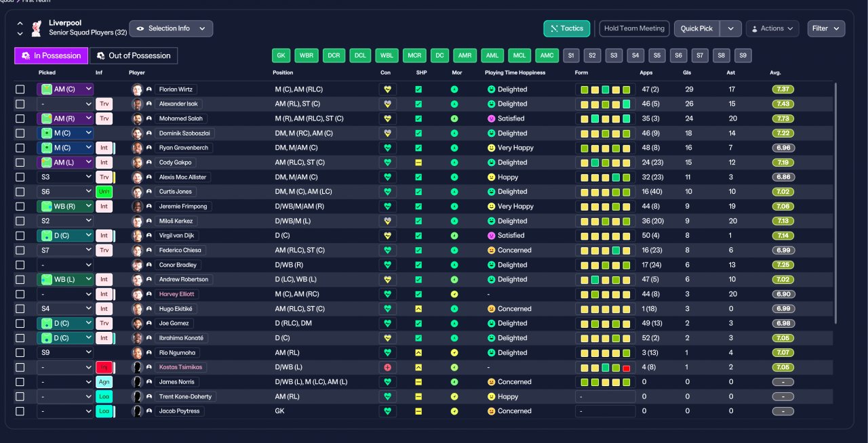This screenshot has width=868, height=443.
Task: Click Mohamed Salah's playing time happiness face
Action: click(491, 119)
